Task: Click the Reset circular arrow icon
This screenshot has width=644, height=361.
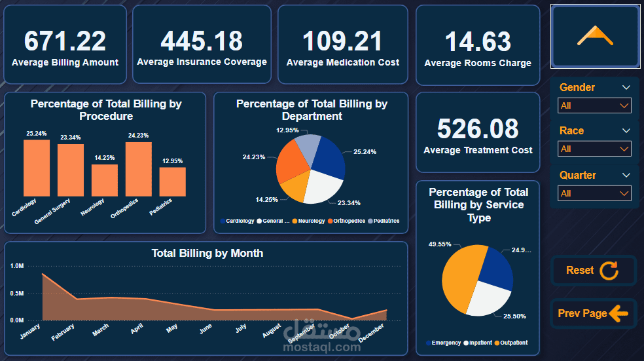Action: click(x=609, y=271)
